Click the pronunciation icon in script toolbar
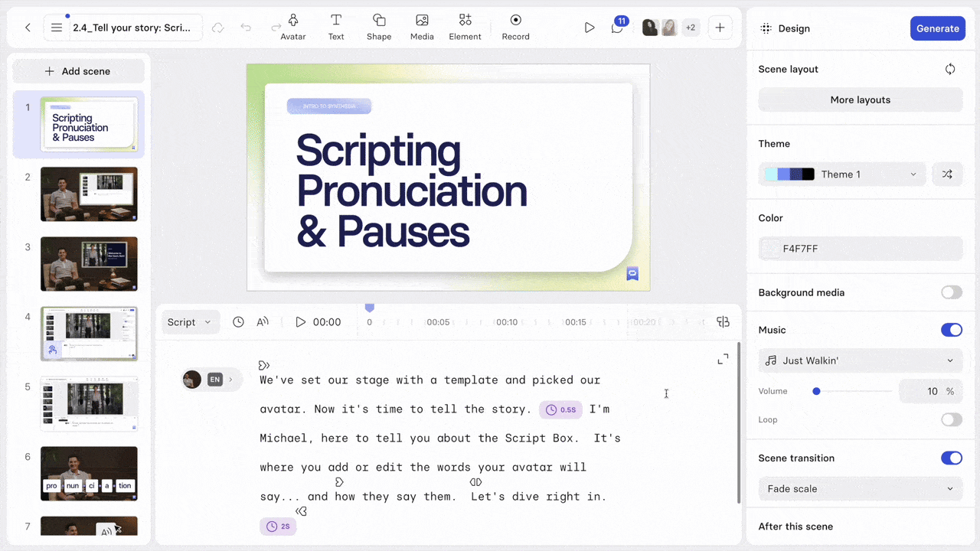Image resolution: width=980 pixels, height=551 pixels. coord(263,322)
